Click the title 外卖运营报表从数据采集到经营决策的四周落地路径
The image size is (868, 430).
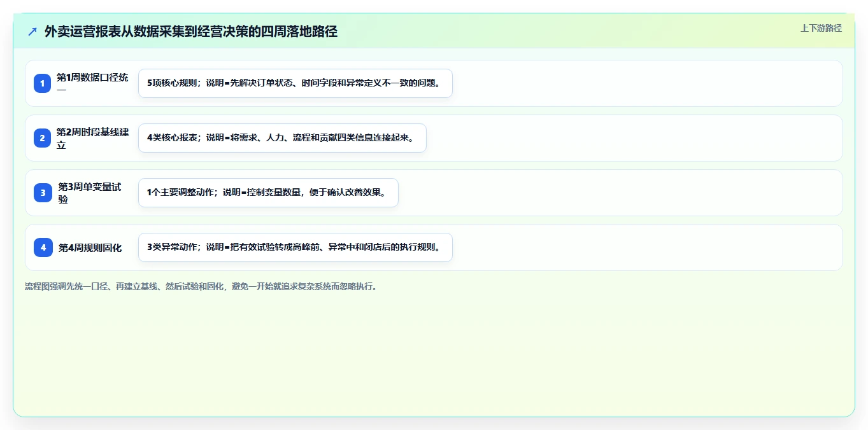coord(191,31)
